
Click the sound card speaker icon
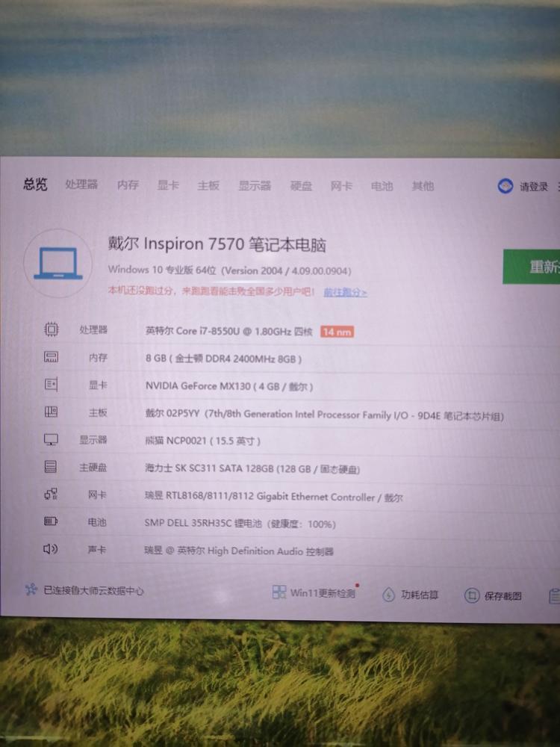point(51,550)
